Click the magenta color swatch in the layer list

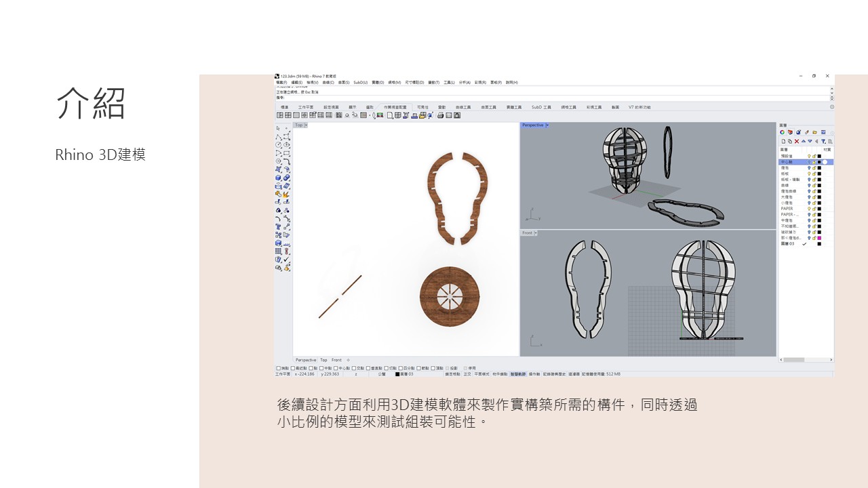(x=819, y=238)
